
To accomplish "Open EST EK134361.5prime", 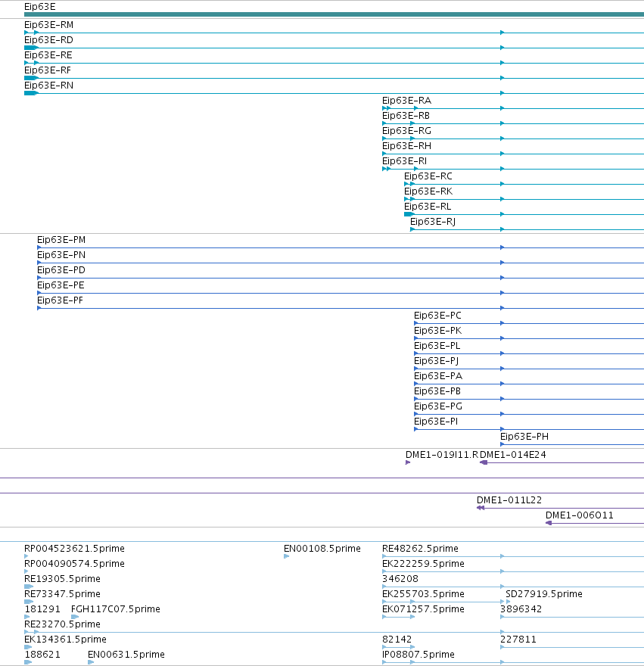I will 65,640.
